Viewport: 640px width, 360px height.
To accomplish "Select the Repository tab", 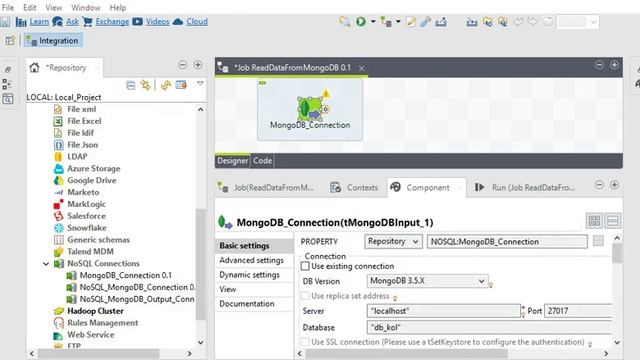I will (x=65, y=68).
